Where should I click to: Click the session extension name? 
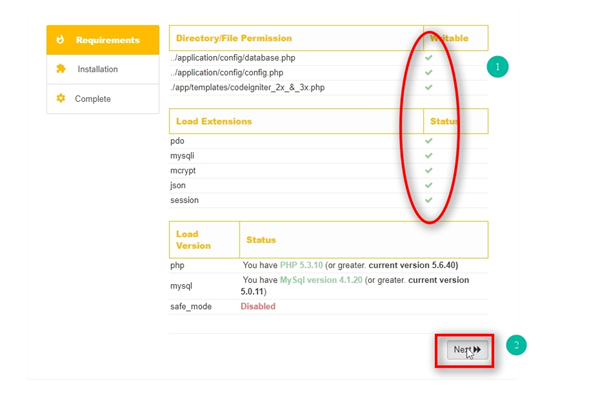(184, 200)
